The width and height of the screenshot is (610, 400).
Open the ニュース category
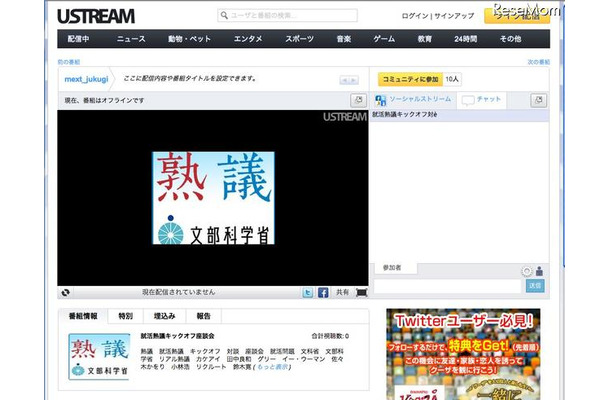click(x=131, y=39)
